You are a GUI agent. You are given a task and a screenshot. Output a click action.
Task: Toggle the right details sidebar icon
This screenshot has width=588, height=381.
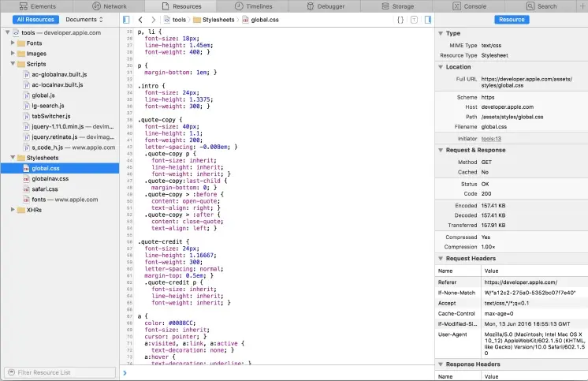click(428, 20)
